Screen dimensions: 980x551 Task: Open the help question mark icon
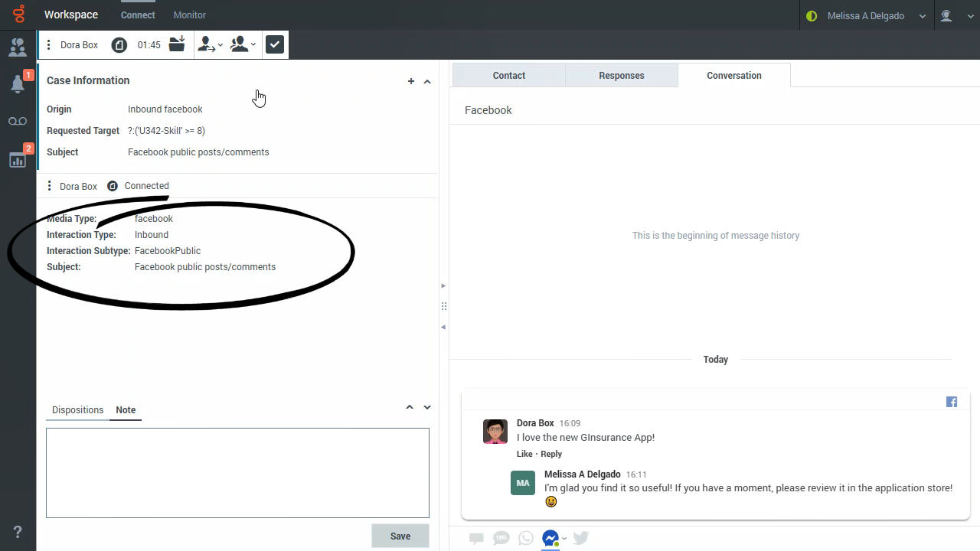18,532
